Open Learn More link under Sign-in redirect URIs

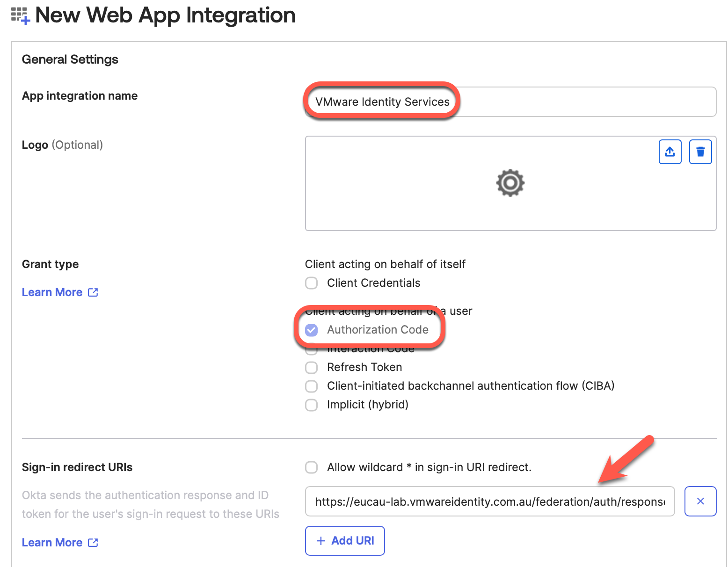click(x=52, y=543)
